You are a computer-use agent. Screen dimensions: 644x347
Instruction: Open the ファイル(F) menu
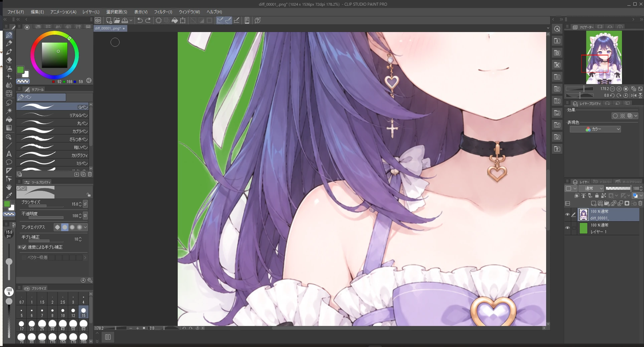(16, 12)
